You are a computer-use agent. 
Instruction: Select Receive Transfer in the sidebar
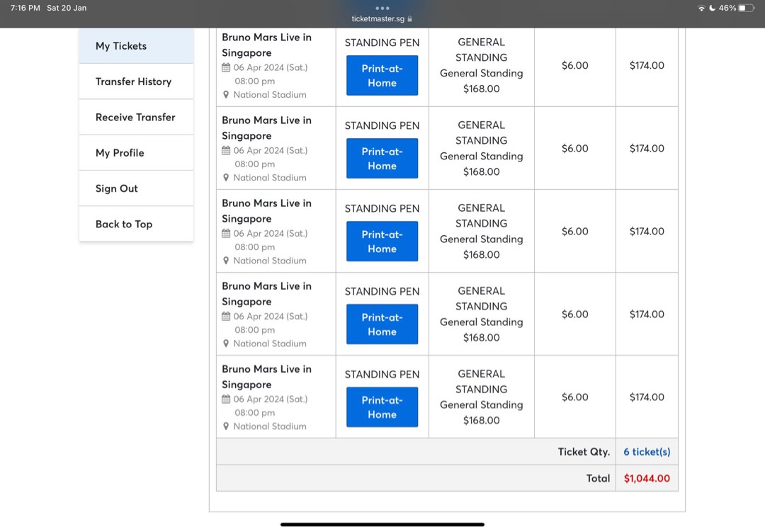pos(135,117)
